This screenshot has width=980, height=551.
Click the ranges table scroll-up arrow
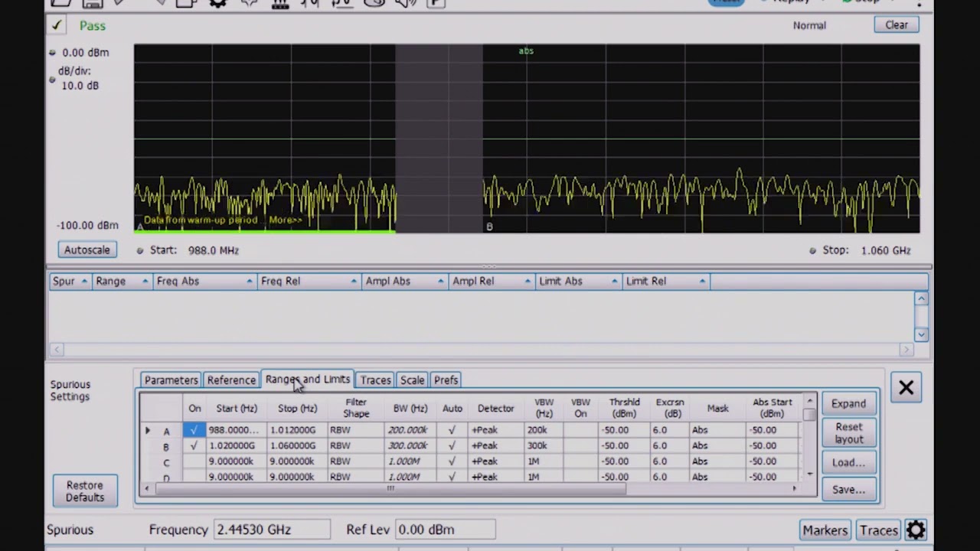[809, 401]
